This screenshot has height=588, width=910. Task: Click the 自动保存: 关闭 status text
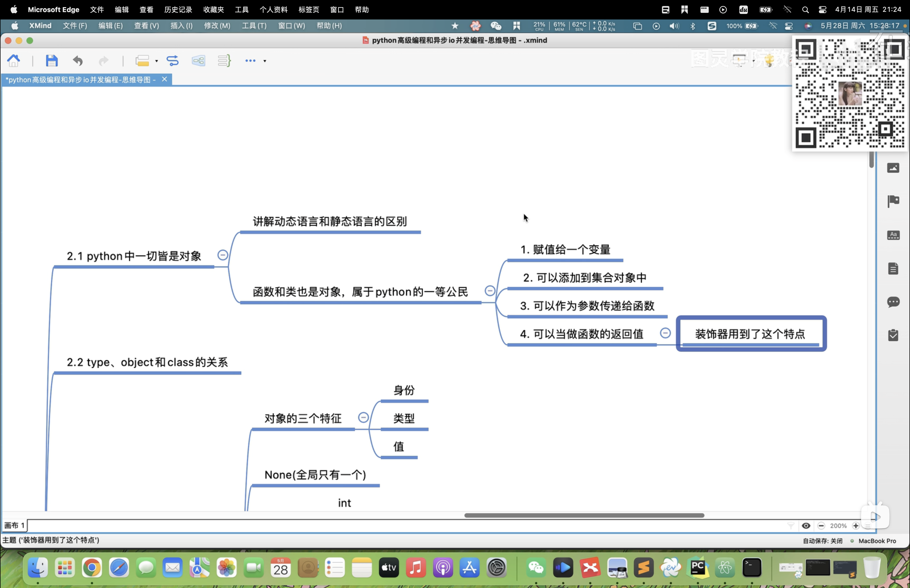(x=823, y=541)
